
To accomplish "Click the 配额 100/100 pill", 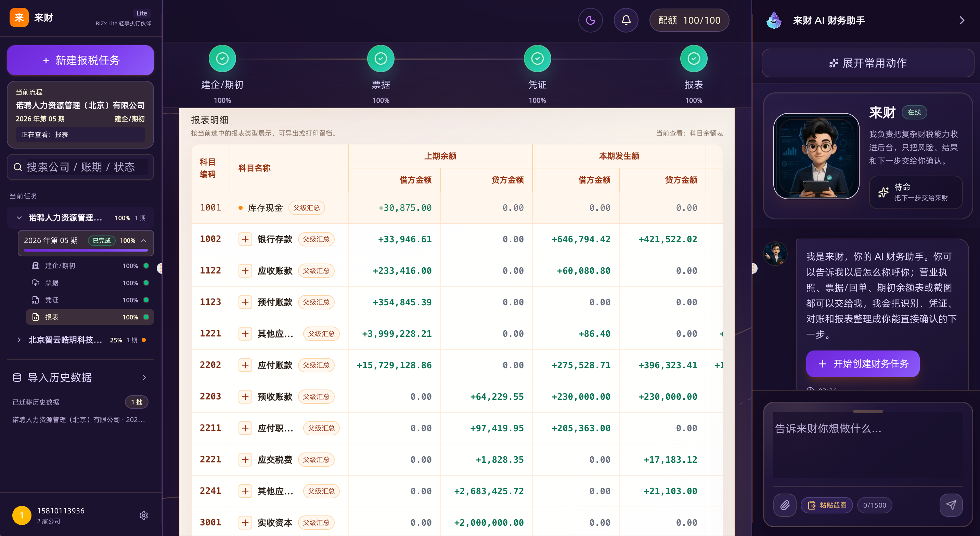I will [x=689, y=20].
